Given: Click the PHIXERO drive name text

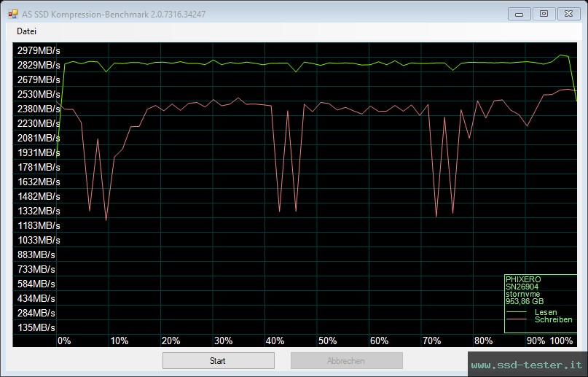Looking at the screenshot, I should pos(523,279).
